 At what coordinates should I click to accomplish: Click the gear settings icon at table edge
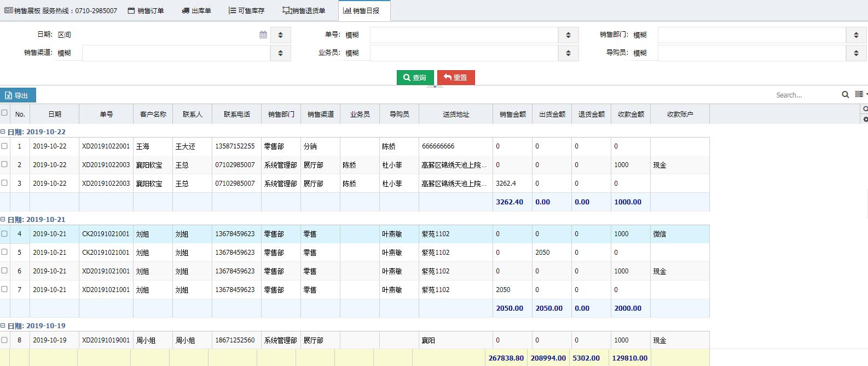coord(865,119)
